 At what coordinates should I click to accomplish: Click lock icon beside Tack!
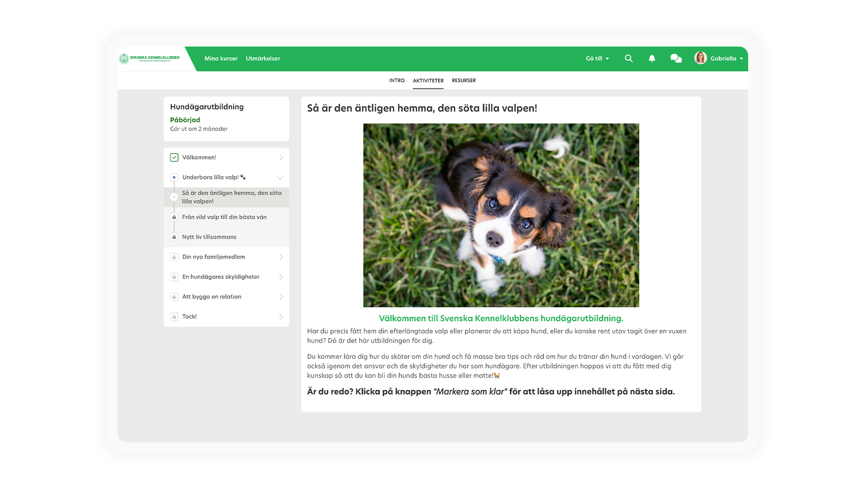click(x=174, y=317)
